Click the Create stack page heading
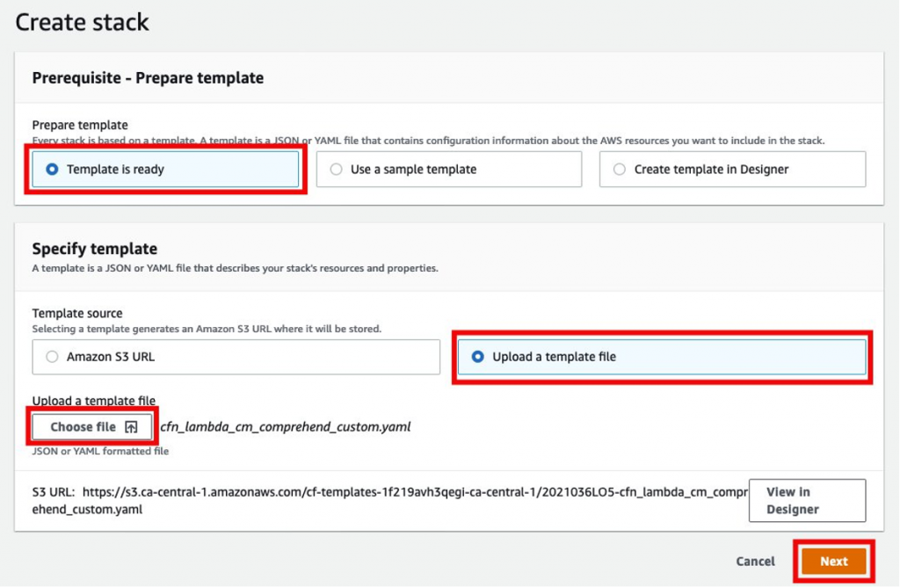This screenshot has width=900, height=588. [x=81, y=22]
